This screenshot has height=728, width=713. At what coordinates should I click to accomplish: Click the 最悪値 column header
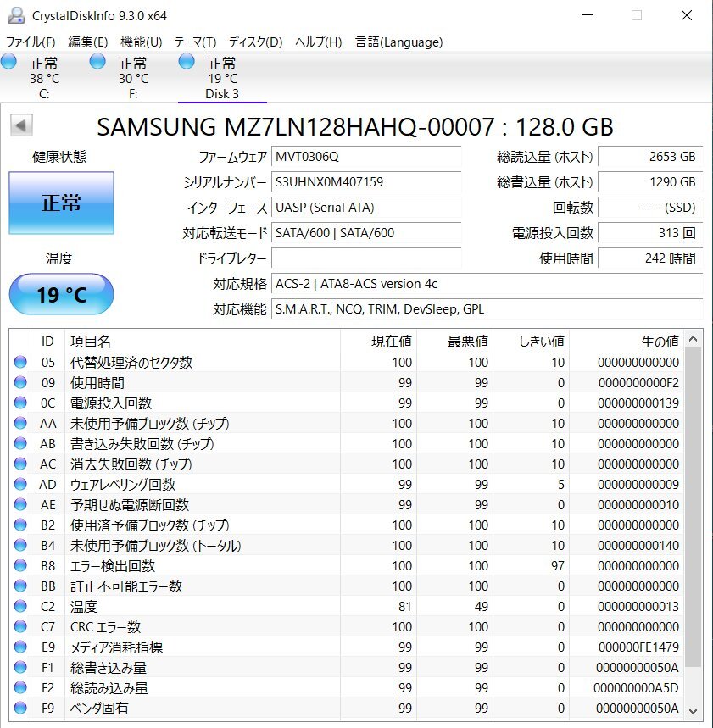[455, 342]
